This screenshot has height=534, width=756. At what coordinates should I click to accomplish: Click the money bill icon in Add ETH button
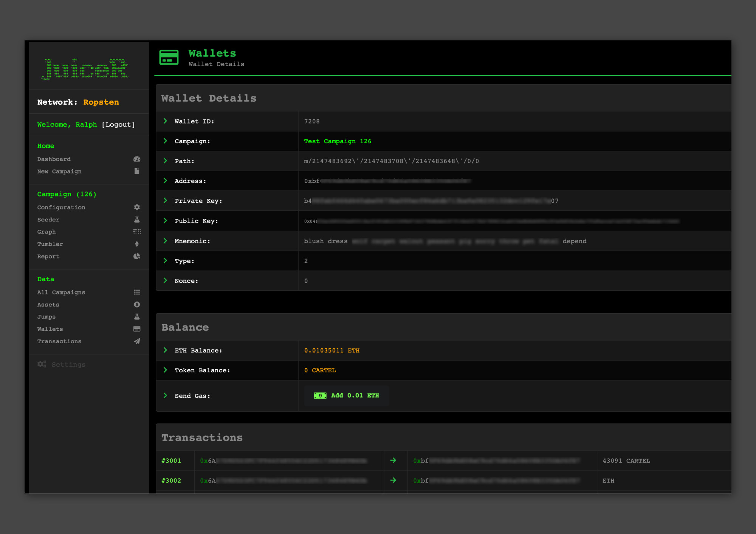[x=320, y=395]
